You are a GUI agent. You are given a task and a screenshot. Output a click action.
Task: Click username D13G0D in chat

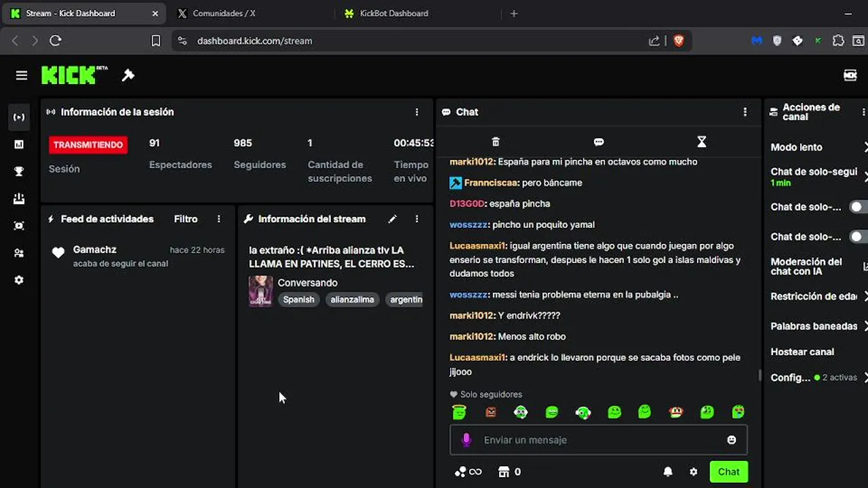(467, 203)
